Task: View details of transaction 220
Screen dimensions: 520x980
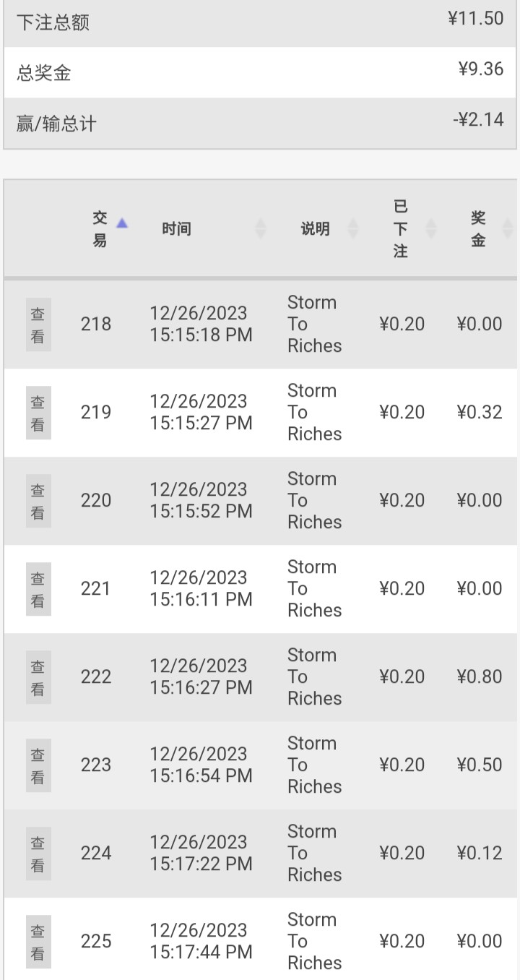Action: 38,501
